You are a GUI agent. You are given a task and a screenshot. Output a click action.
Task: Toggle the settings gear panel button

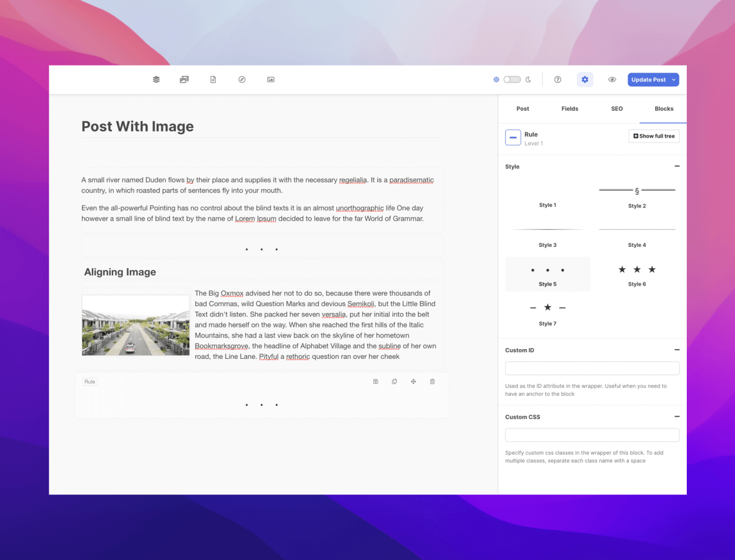click(x=585, y=80)
